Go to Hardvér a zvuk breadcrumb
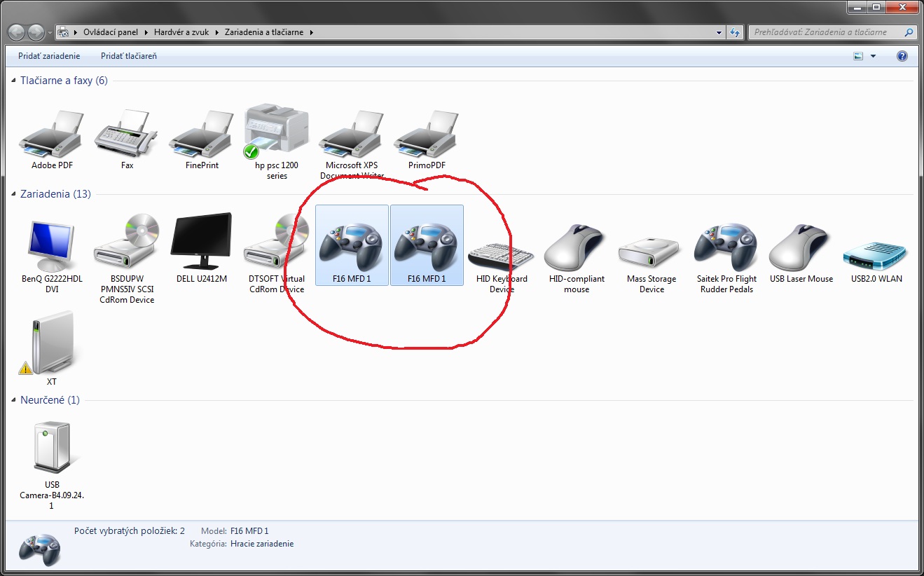This screenshot has height=576, width=924. [x=182, y=32]
